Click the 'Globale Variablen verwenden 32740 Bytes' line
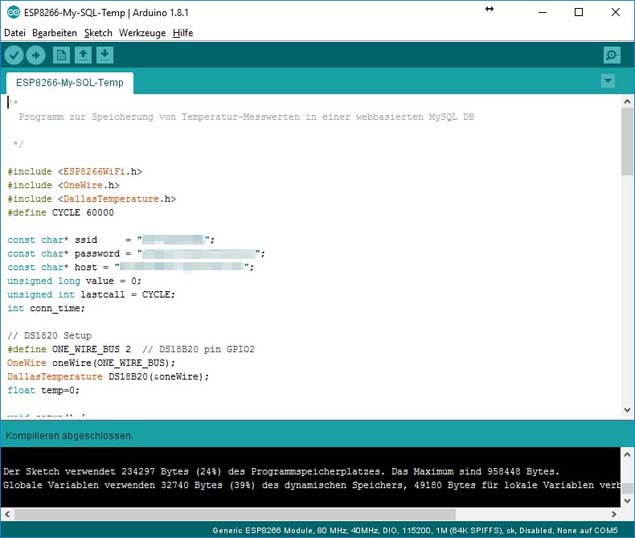 coord(311,485)
